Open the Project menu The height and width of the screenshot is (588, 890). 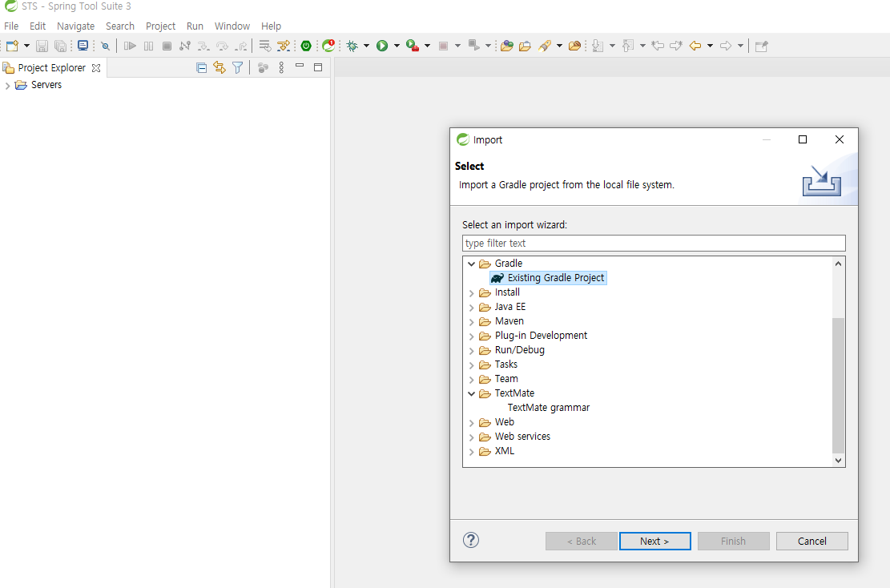tap(161, 26)
